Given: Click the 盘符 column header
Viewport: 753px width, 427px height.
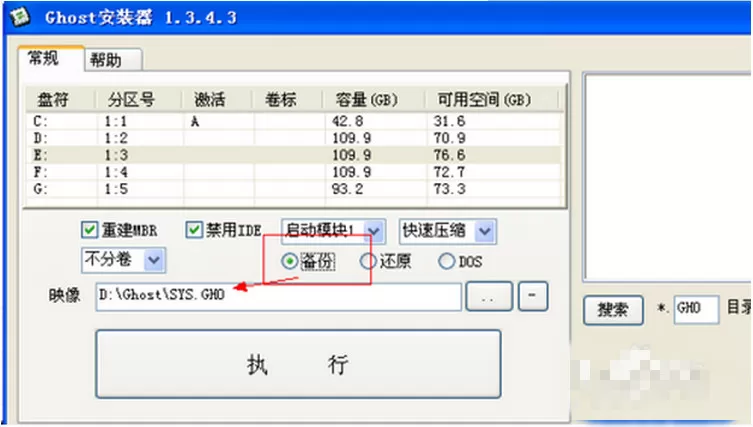Looking at the screenshot, I should 61,100.
